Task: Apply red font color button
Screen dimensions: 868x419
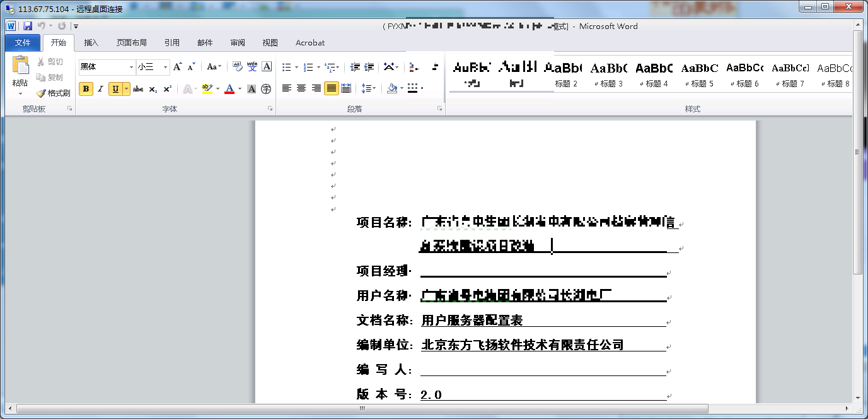Action: 230,89
